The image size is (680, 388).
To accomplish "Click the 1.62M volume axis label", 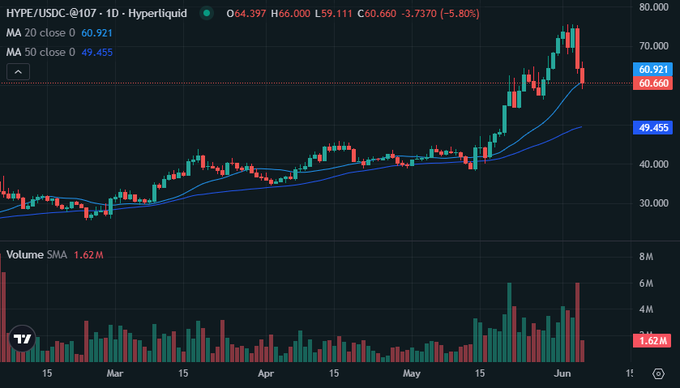I will [652, 341].
